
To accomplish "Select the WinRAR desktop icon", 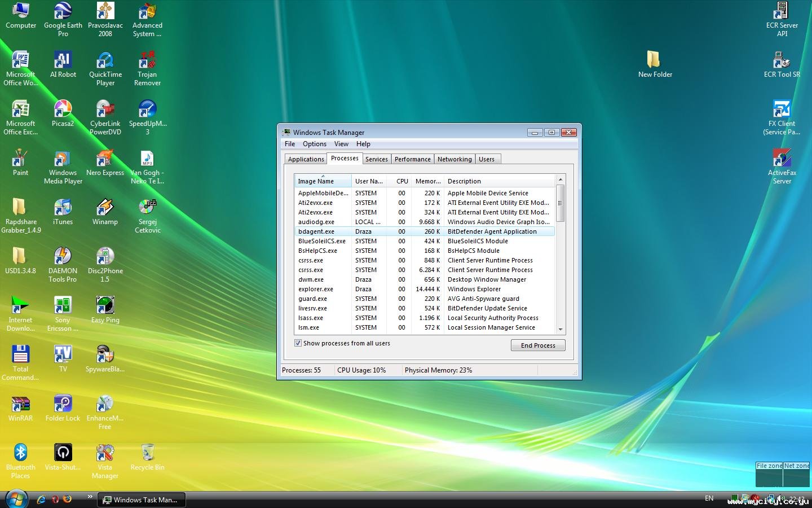I will [x=20, y=405].
